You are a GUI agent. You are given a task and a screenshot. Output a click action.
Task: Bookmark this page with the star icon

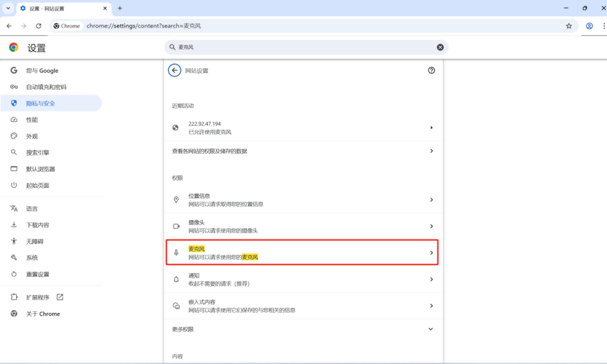[x=569, y=26]
